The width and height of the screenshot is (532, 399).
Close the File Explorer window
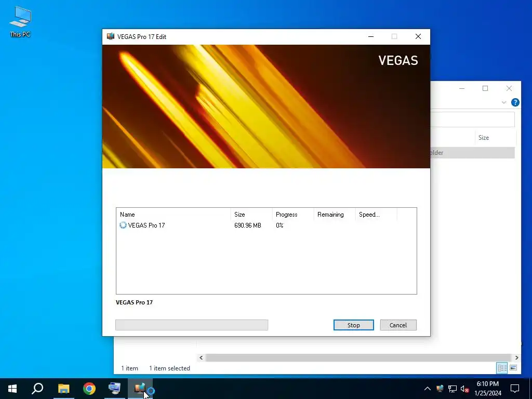[509, 88]
